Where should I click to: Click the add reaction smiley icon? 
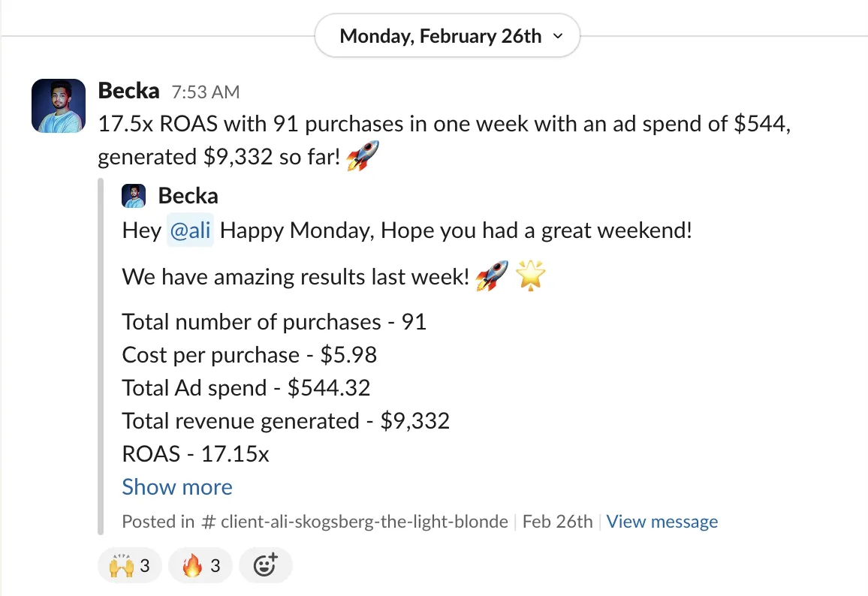(x=265, y=565)
